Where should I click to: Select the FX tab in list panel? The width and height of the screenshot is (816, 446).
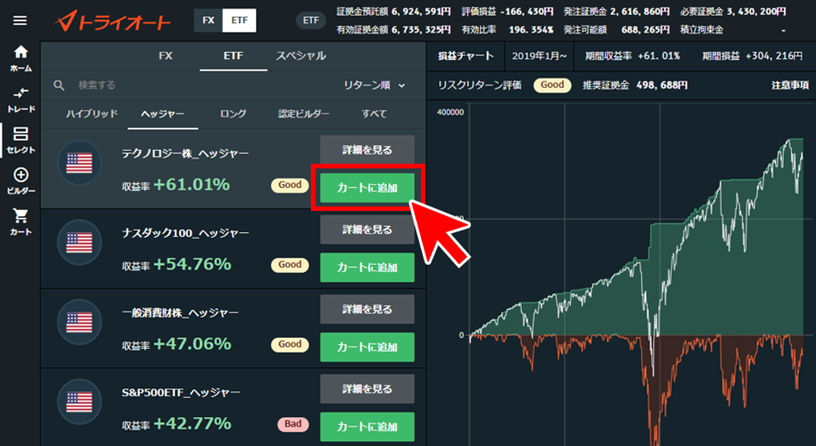click(x=165, y=56)
